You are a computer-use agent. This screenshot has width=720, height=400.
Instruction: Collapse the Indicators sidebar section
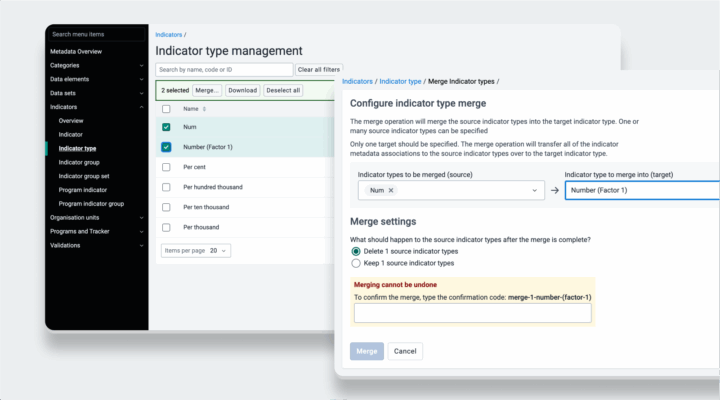[141, 107]
